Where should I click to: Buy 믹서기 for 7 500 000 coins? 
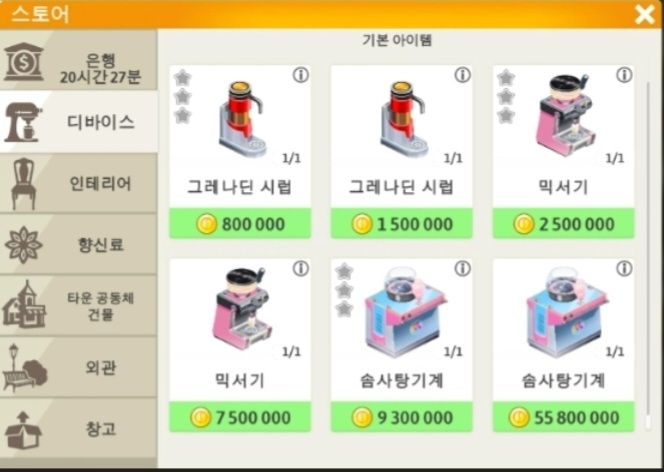240,417
